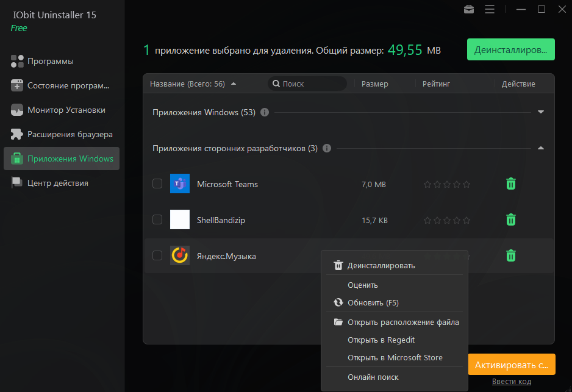Click the info icon next to Приложения Windows (53)
The width and height of the screenshot is (572, 392).
point(265,112)
